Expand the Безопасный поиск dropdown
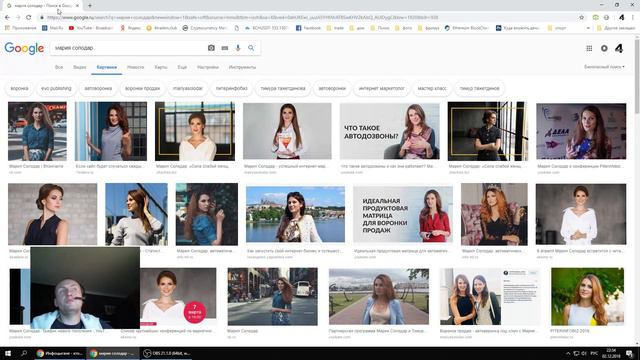 point(604,67)
